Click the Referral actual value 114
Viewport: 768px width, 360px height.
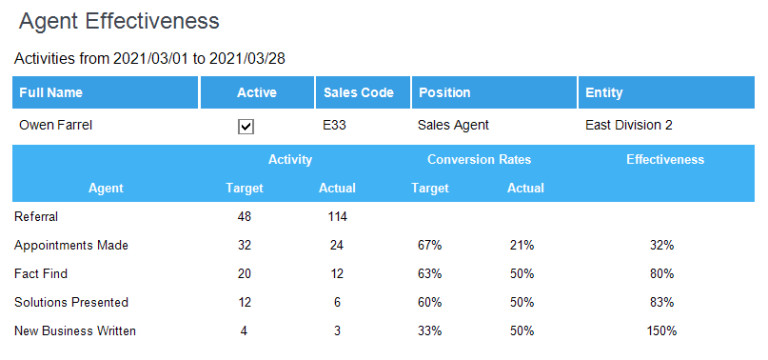click(x=337, y=216)
